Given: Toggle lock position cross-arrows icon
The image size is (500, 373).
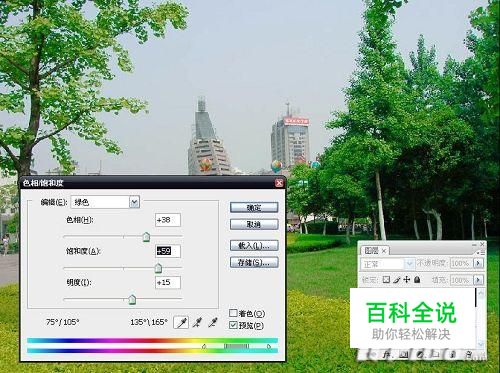Looking at the screenshot, I should click(x=407, y=280).
